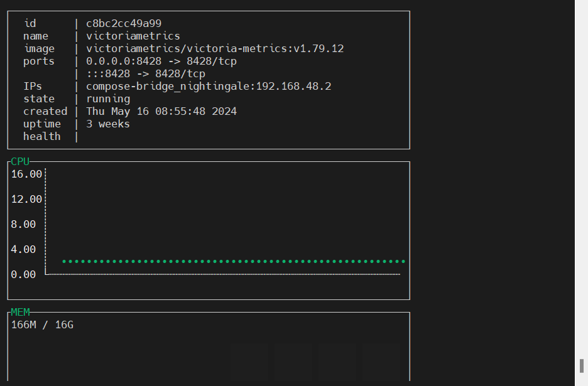Click the MEM panel title
The height and width of the screenshot is (386, 588).
(20, 313)
